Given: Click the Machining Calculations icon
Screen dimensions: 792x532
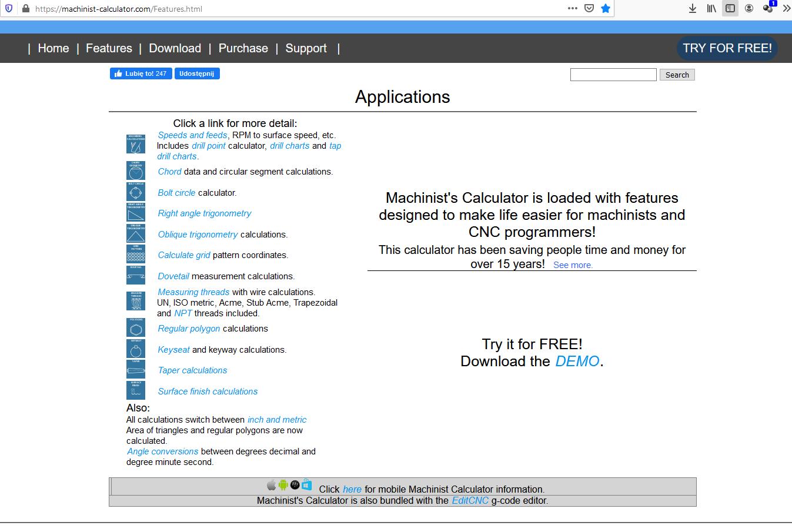Looking at the screenshot, I should click(136, 144).
